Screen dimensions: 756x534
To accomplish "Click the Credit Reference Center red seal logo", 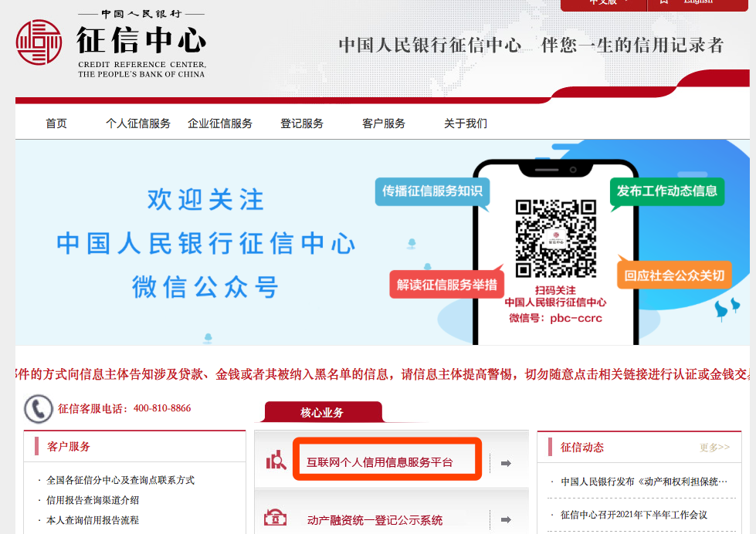I will click(39, 42).
